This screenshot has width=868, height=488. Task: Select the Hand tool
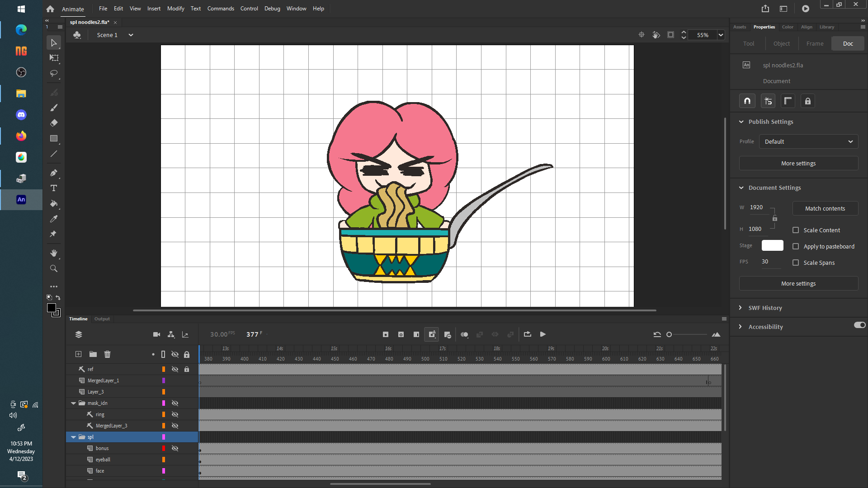pos(54,253)
